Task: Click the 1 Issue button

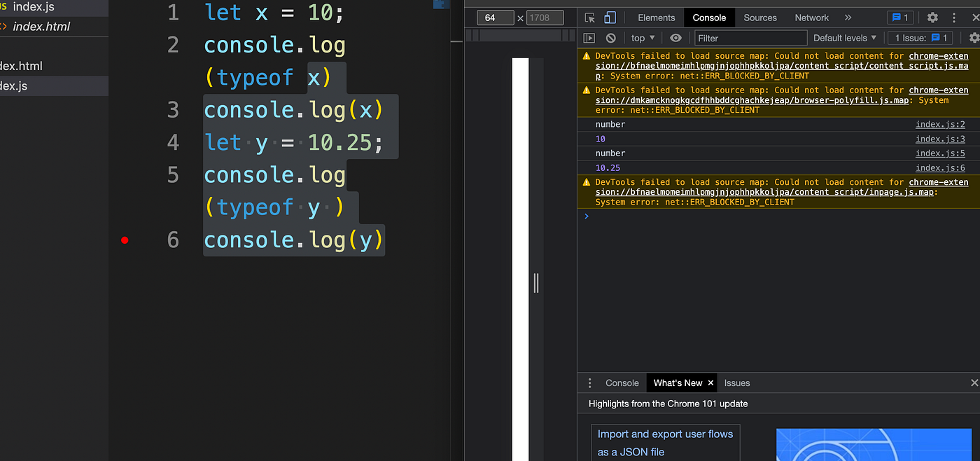Action: coord(921,38)
